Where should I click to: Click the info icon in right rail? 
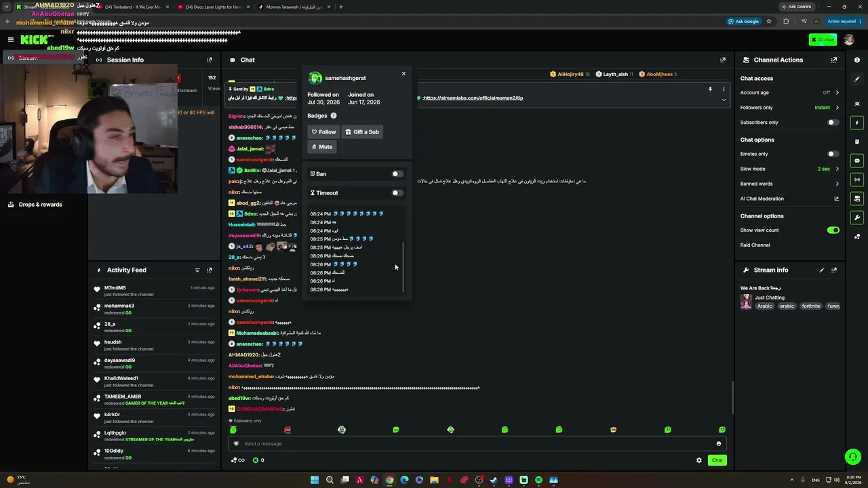tap(857, 60)
